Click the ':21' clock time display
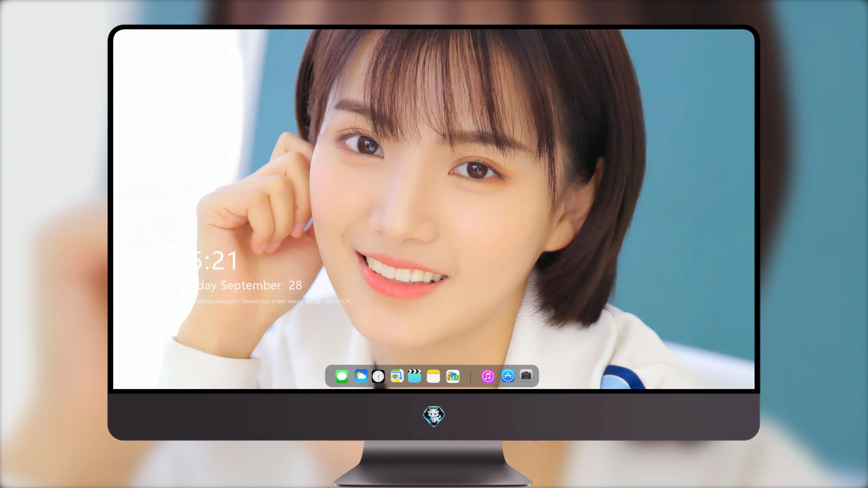The image size is (868, 488). (221, 261)
